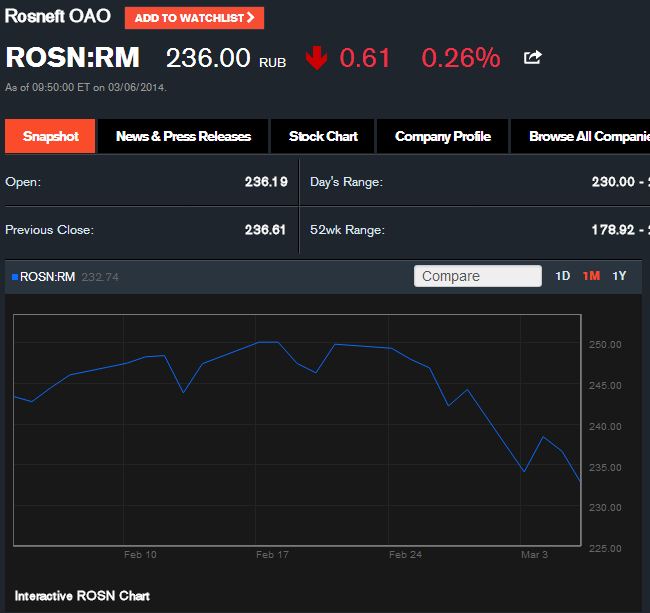Click the Mar 3 date label on chart
650x613 pixels.
(x=534, y=554)
